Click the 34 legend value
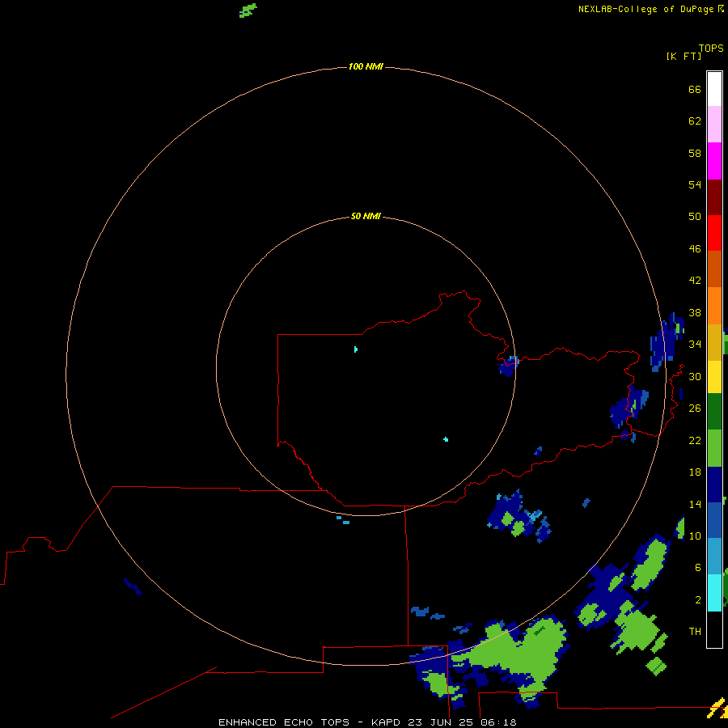Image resolution: width=728 pixels, height=728 pixels. 695,344
